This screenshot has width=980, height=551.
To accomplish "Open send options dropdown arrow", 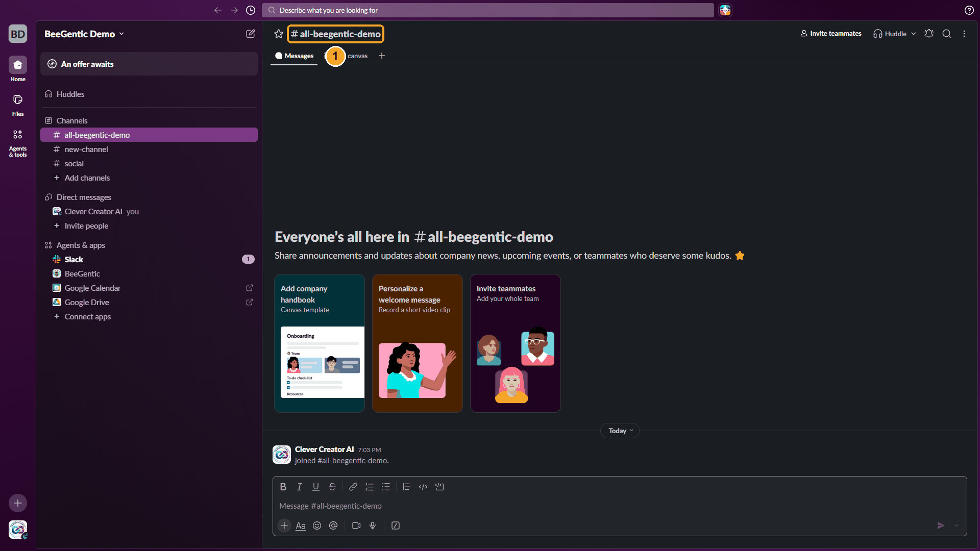I will pyautogui.click(x=957, y=525).
